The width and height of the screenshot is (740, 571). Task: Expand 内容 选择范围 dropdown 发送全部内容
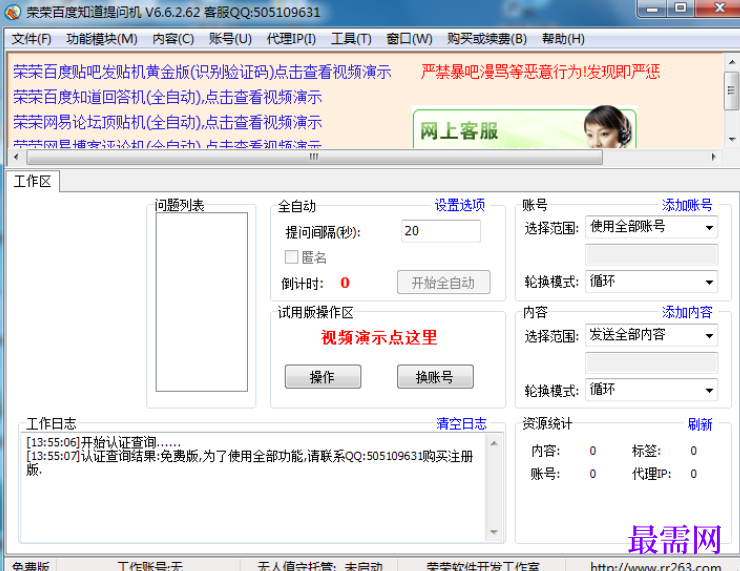point(652,335)
